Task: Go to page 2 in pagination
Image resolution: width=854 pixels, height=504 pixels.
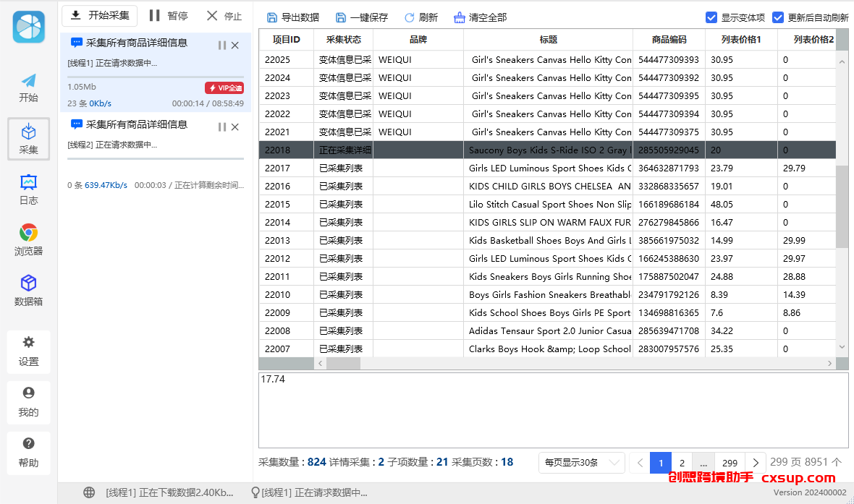Action: tap(682, 463)
